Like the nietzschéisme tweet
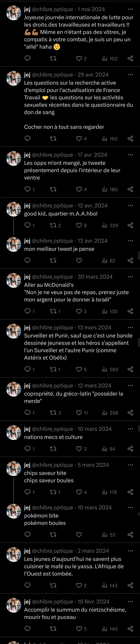Viewport: 140px width, 644px height. click(79, 629)
